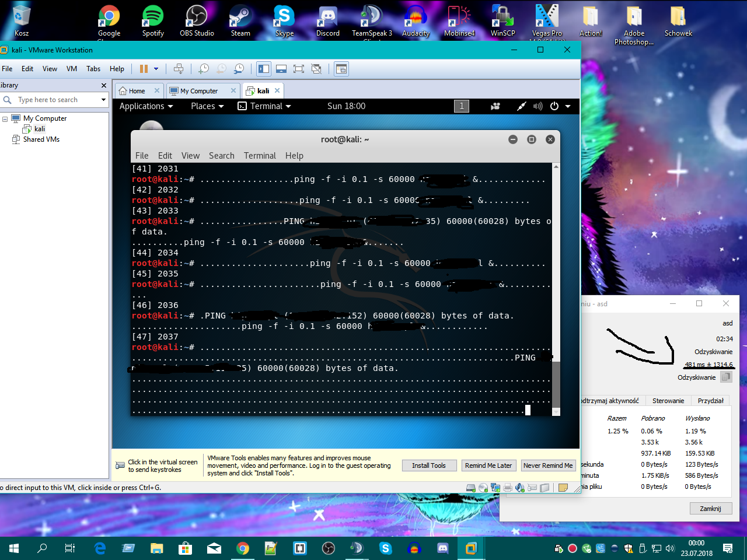This screenshot has width=747, height=560.
Task: Take a snapshot of this virtual machine
Action: coord(203,69)
